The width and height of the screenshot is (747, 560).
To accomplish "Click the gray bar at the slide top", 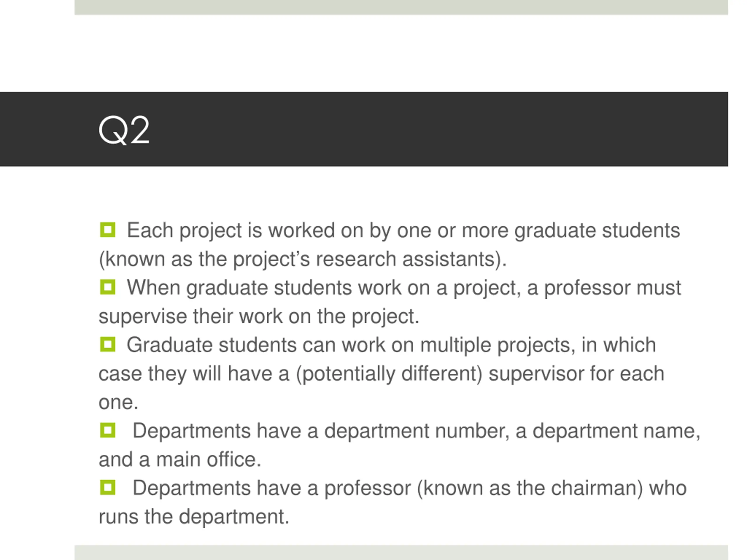I will click(x=401, y=7).
